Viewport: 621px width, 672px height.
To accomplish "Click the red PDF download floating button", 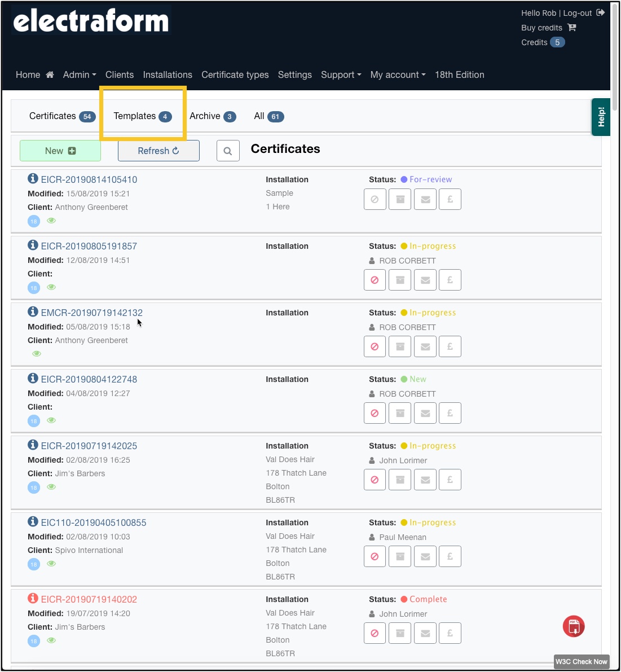I will click(574, 626).
